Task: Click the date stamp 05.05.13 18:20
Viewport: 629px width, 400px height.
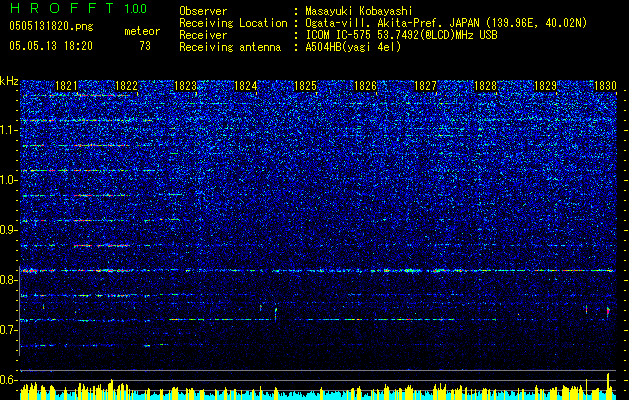Action: tap(51, 46)
